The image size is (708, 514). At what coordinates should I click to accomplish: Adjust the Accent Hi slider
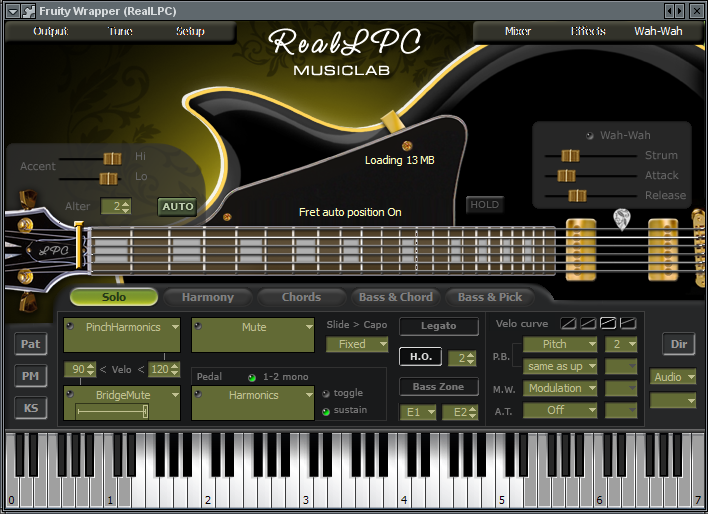coord(112,159)
